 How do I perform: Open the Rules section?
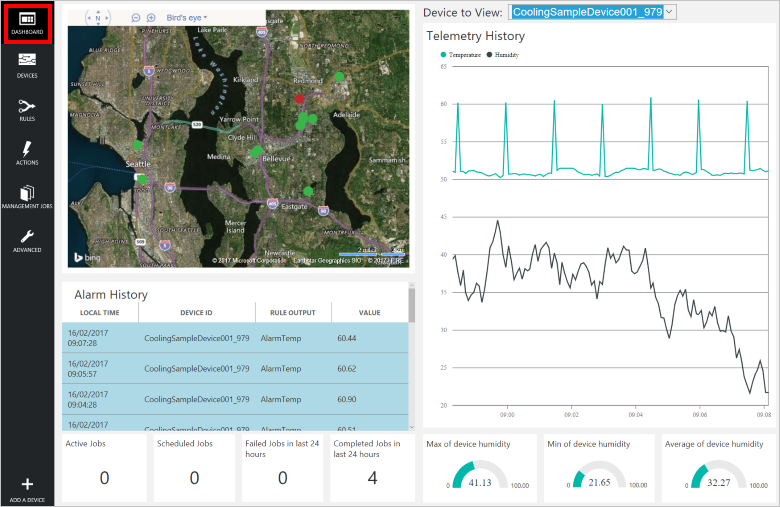coord(27,109)
